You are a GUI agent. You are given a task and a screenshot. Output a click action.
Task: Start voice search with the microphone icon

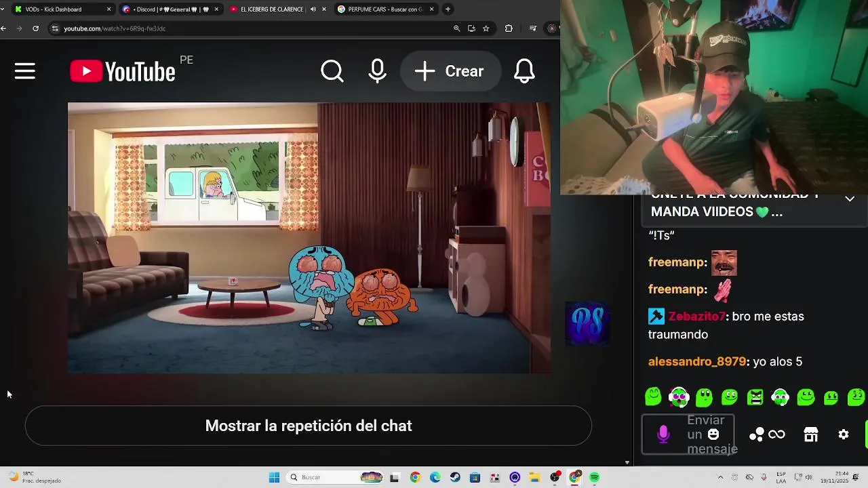point(378,71)
